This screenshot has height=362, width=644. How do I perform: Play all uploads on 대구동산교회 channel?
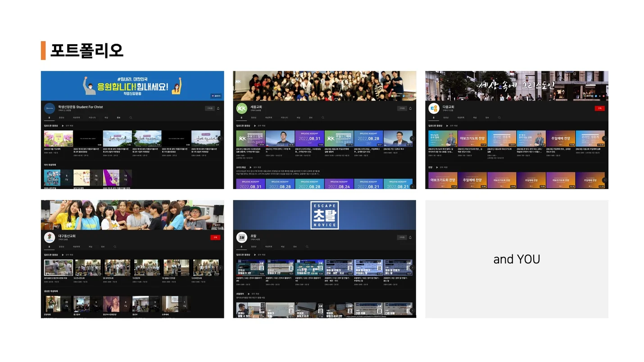pyautogui.click(x=68, y=255)
